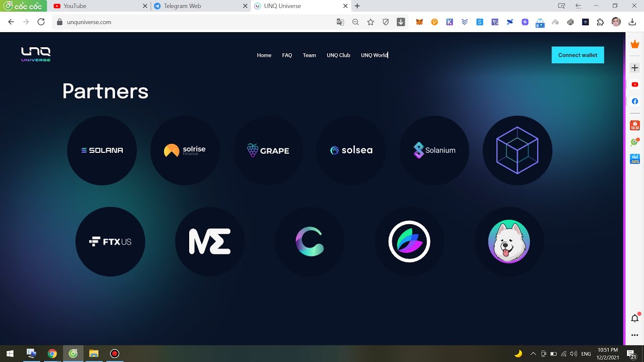Open the Team nav link
Viewport: 644px width, 362px height.
tap(309, 55)
